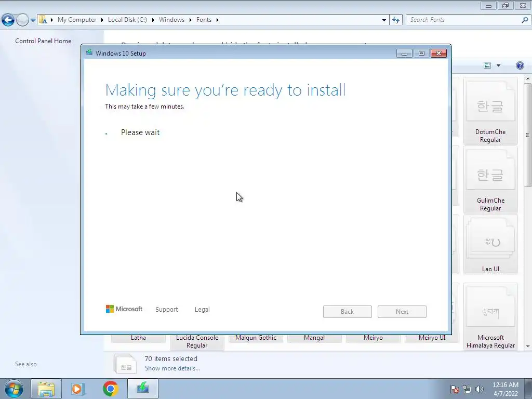Image resolution: width=532 pixels, height=399 pixels.
Task: Minimize the Fonts Explorer window
Action: 488,5
